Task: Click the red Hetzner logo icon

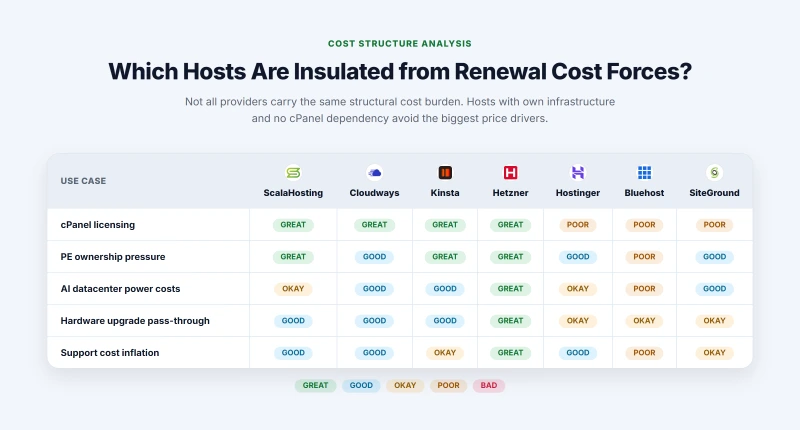Action: click(x=510, y=173)
